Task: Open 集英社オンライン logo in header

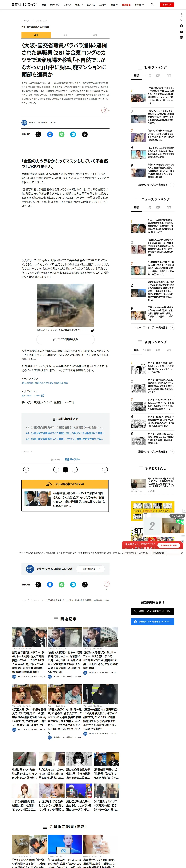Action: tap(24, 5)
